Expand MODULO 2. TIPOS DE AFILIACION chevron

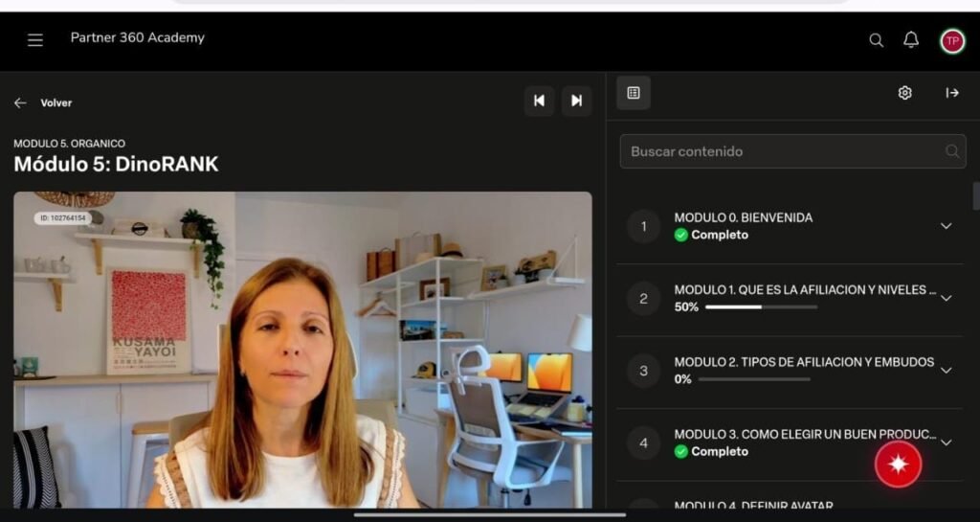[x=947, y=370]
